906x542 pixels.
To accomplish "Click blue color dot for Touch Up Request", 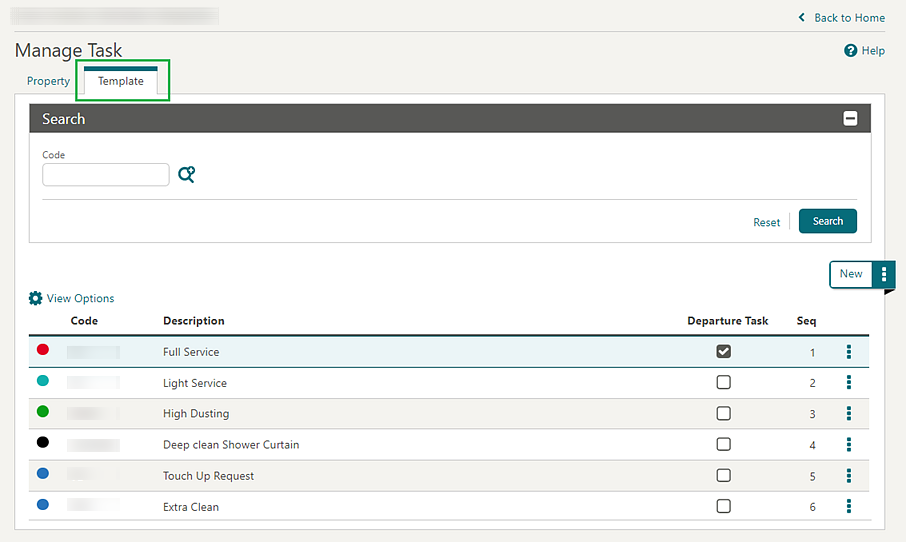I will pos(43,473).
